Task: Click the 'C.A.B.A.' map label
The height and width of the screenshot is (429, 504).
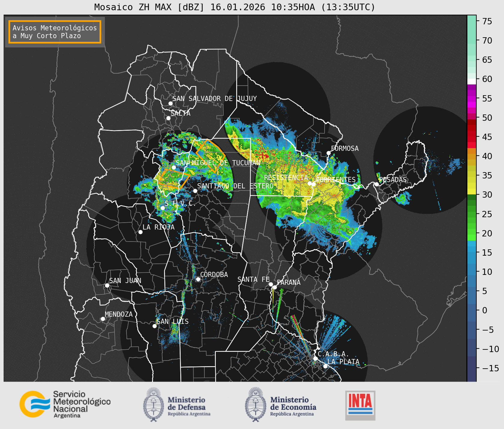Action: (333, 354)
